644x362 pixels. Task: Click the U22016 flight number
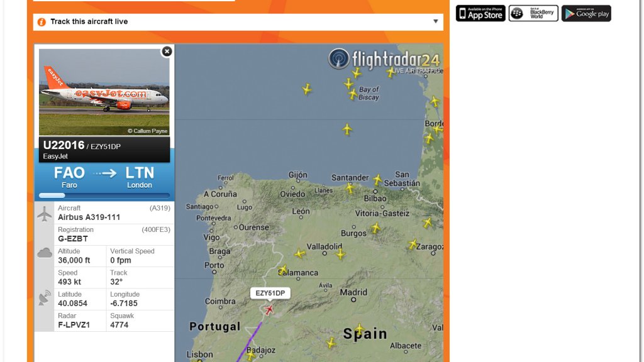64,145
